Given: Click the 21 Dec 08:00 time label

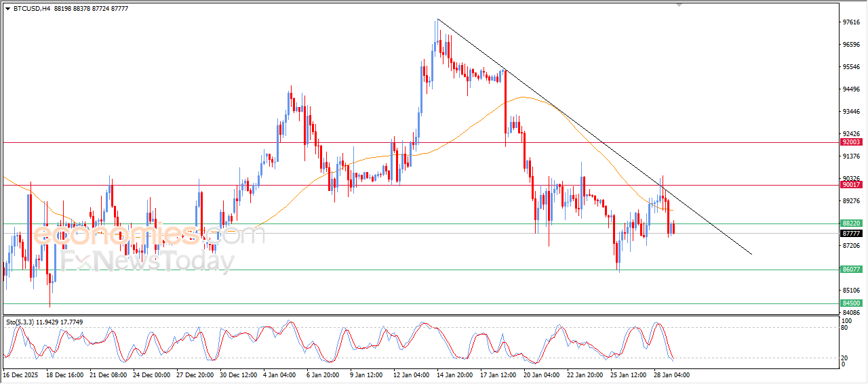Looking at the screenshot, I should (108, 375).
